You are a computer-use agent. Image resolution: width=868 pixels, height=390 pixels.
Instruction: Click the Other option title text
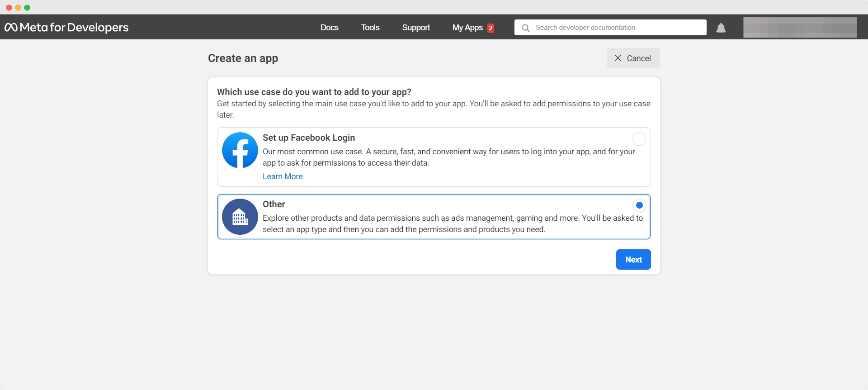[x=274, y=204]
